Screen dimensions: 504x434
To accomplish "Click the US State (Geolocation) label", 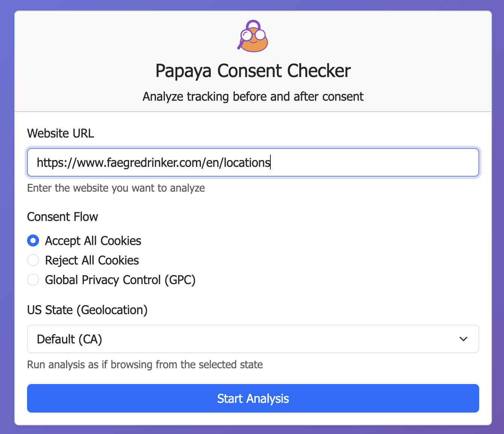I will [x=87, y=310].
